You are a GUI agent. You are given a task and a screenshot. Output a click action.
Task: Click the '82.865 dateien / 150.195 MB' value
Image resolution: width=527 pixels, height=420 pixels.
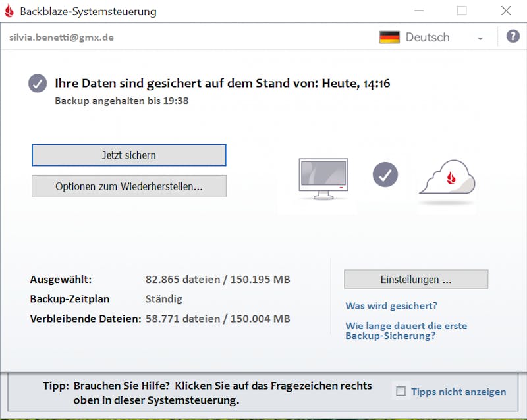tap(218, 279)
